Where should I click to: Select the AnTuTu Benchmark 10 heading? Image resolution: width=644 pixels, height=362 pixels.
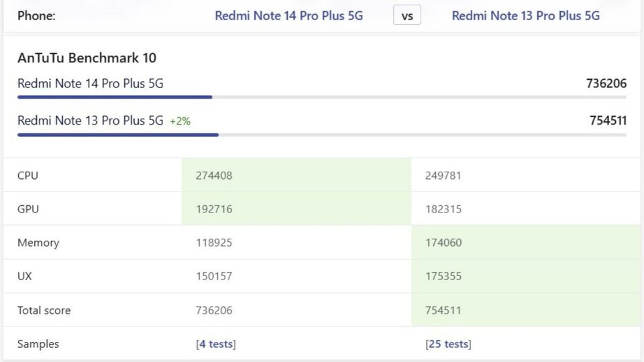pyautogui.click(x=87, y=58)
